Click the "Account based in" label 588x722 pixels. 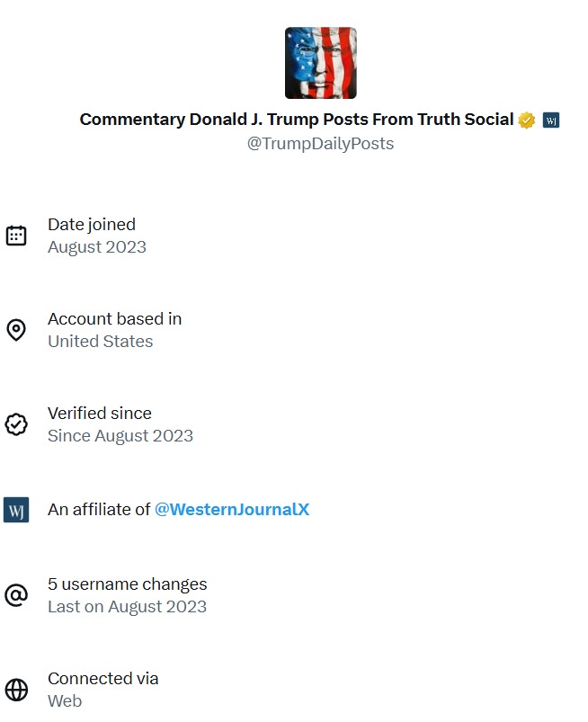pyautogui.click(x=114, y=319)
